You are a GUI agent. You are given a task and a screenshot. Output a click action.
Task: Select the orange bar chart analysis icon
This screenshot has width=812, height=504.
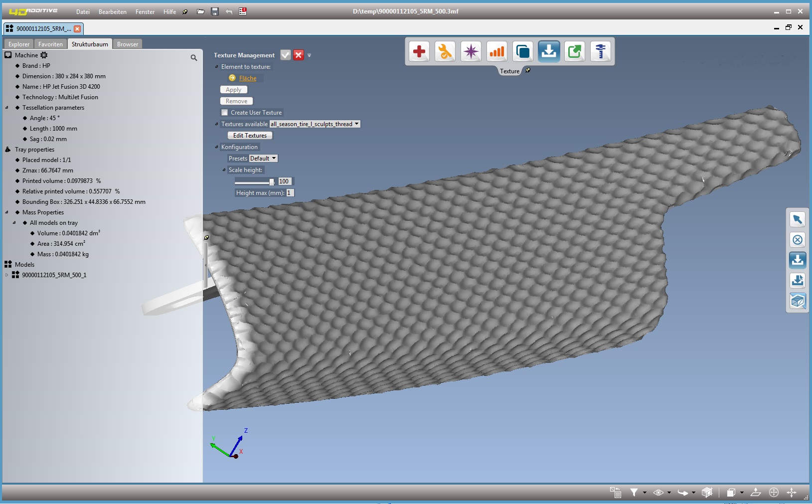click(497, 51)
